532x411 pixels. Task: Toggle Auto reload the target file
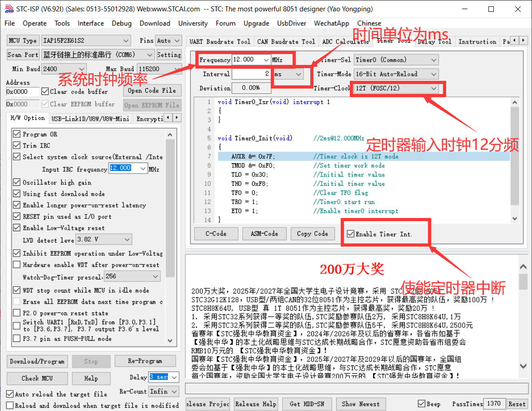pyautogui.click(x=10, y=394)
